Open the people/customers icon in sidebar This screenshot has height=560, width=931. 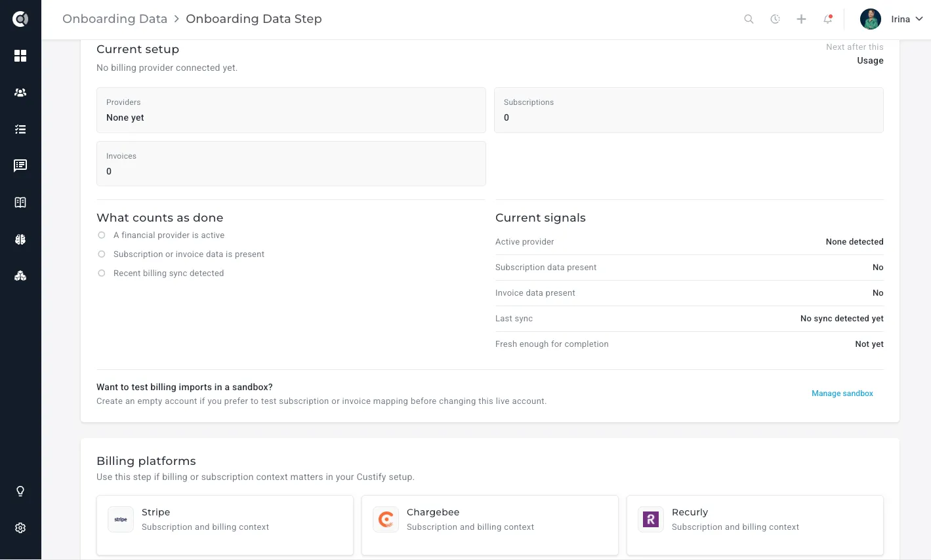coord(20,92)
